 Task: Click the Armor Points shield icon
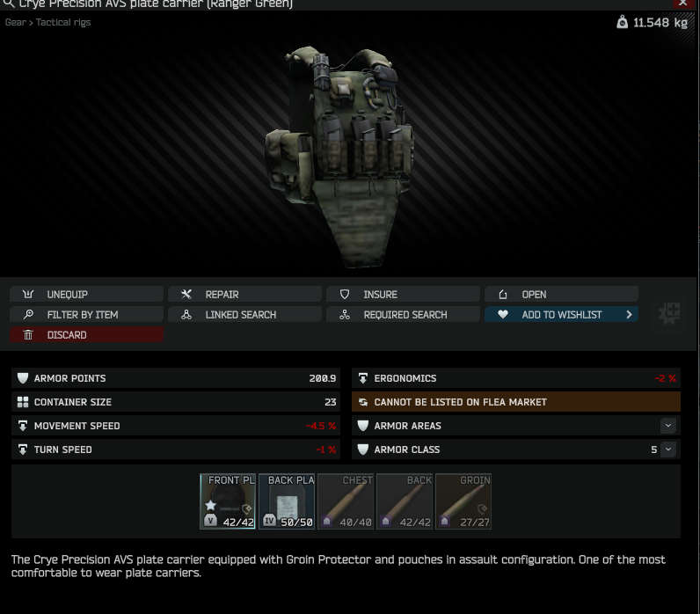(x=23, y=378)
